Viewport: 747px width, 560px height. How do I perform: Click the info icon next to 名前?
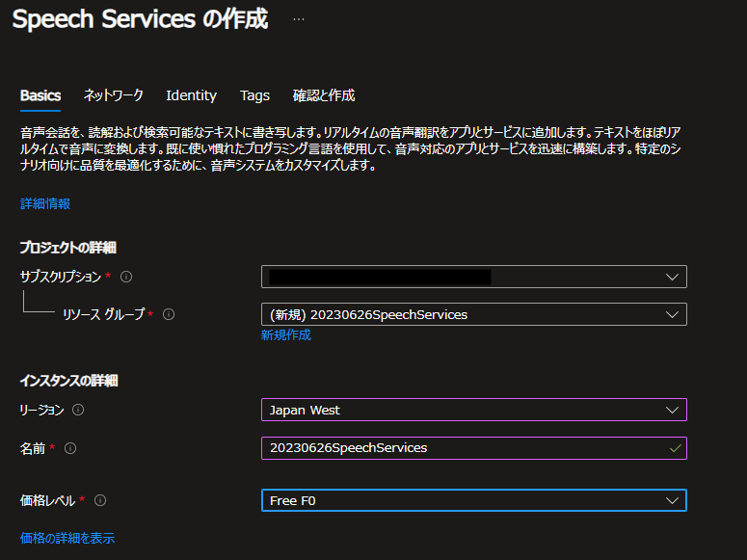70,448
